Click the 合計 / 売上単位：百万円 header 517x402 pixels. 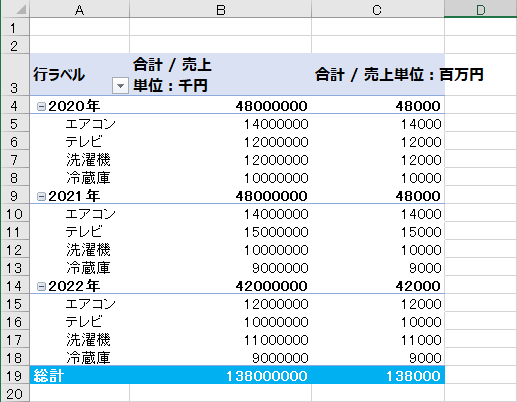click(x=378, y=75)
